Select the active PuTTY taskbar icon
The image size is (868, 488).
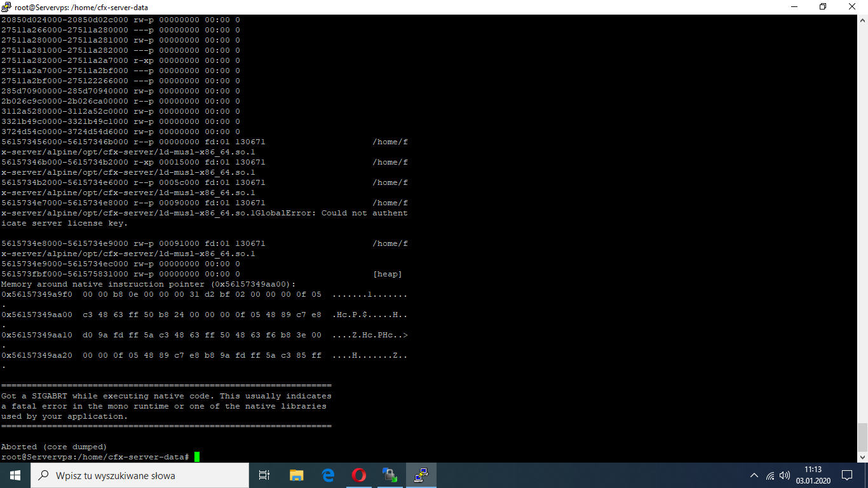421,475
